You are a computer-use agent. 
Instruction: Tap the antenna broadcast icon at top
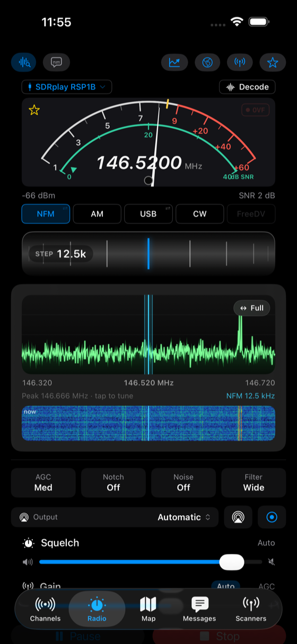click(x=240, y=62)
